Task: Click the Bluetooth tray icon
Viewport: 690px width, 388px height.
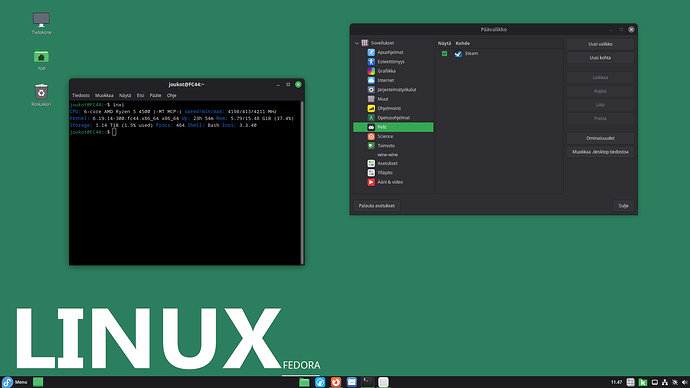Action: tap(675, 382)
